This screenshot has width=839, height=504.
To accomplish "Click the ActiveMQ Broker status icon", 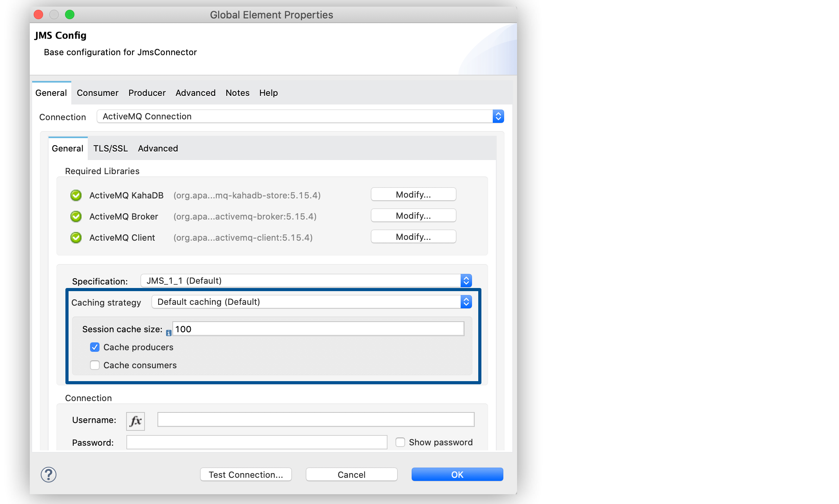I will (77, 216).
